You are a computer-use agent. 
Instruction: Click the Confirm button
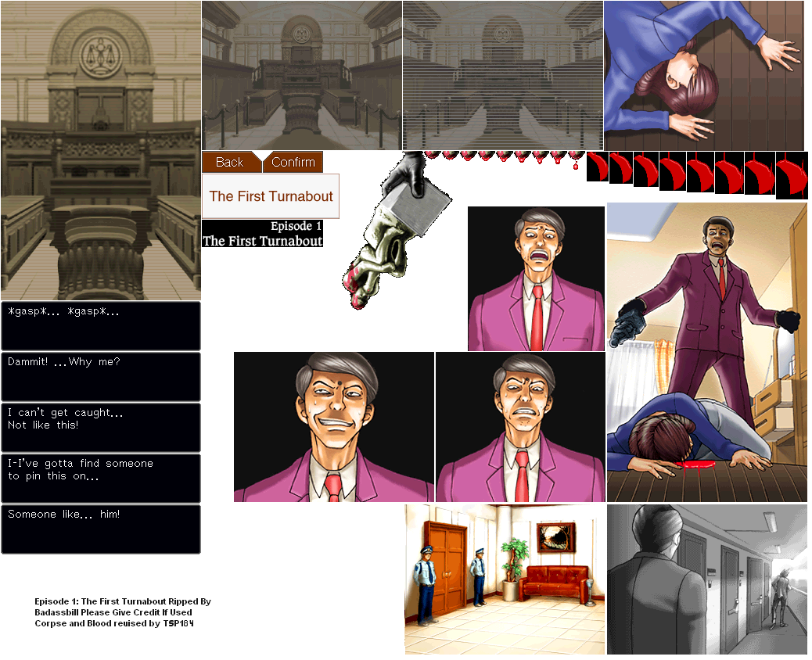pos(293,162)
